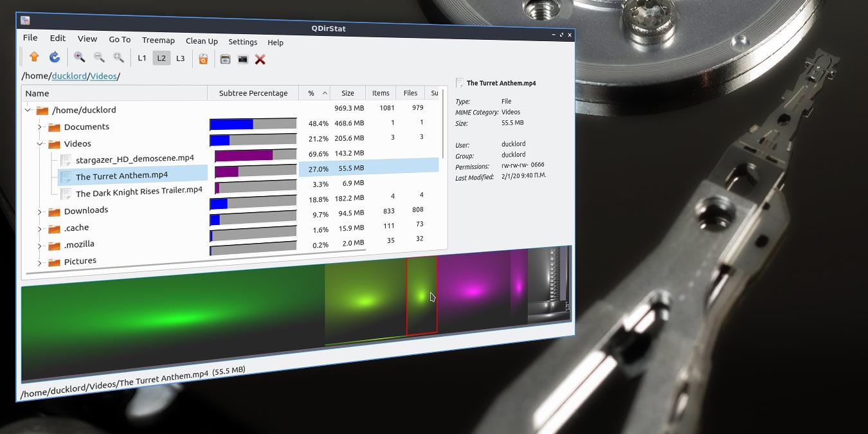868x434 pixels.
Task: Open the Clean Up menu
Action: point(201,41)
